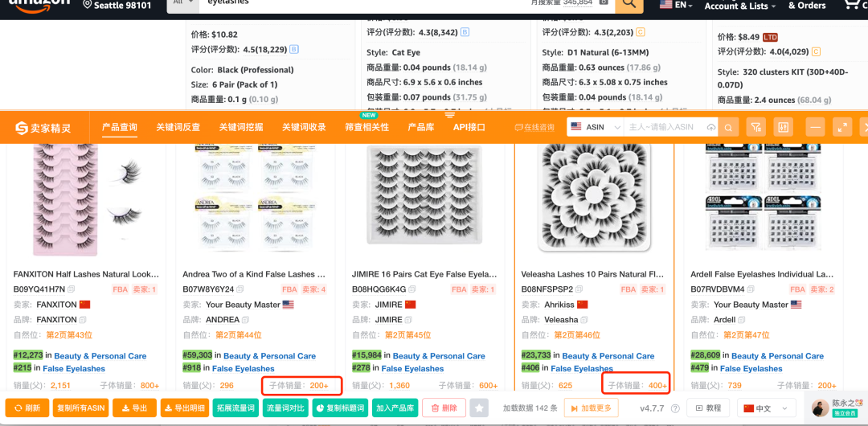Click the drag handle atop the orange bar
The height and width of the screenshot is (426, 868).
pos(449,115)
